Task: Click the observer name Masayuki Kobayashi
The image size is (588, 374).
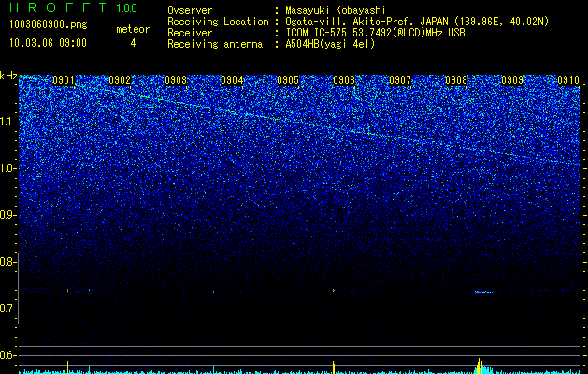Action: point(335,10)
